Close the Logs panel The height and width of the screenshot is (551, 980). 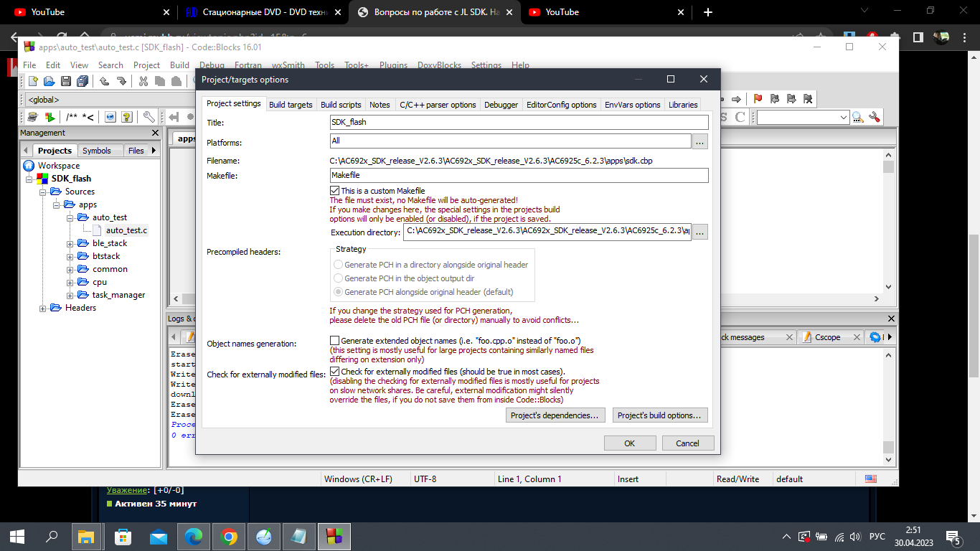tap(891, 319)
